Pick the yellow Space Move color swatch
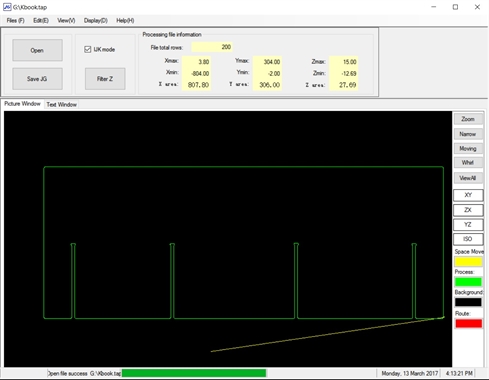 (468, 262)
